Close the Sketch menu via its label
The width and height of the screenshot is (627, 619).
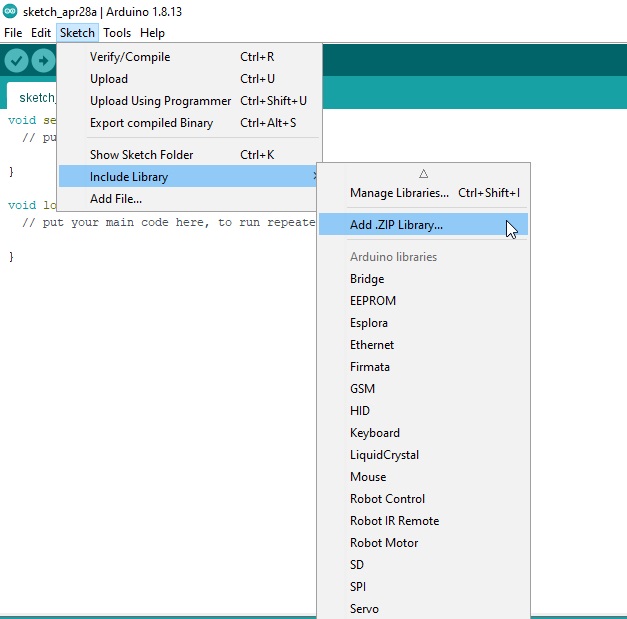point(77,33)
